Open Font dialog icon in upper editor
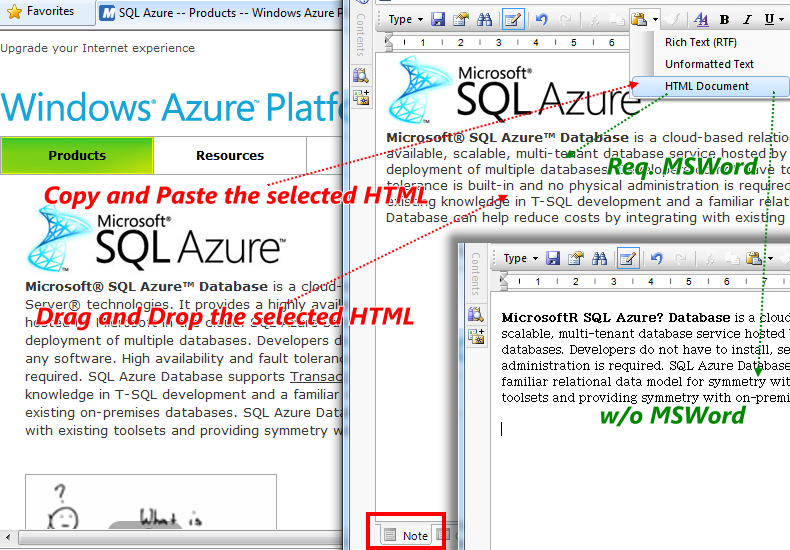This screenshot has width=790, height=550. pos(701,20)
